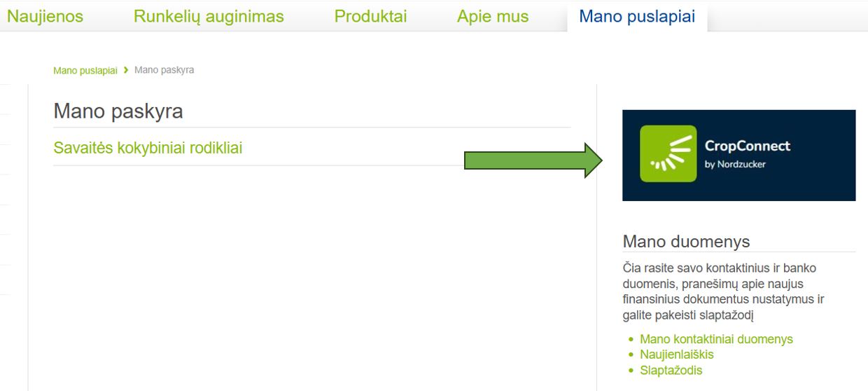This screenshot has height=391, width=868.
Task: Open the Slaptažodis link
Action: tap(671, 370)
